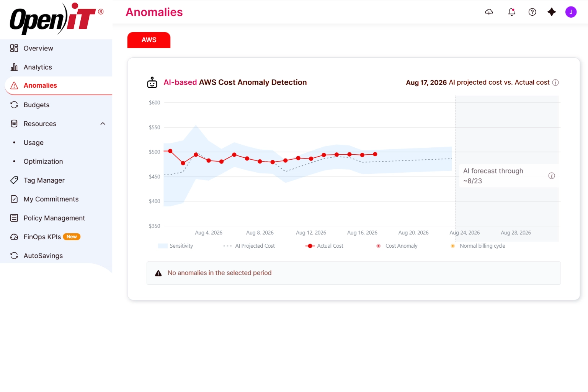Click the last actual cost data point
The width and height of the screenshot is (588, 392).
375,154
